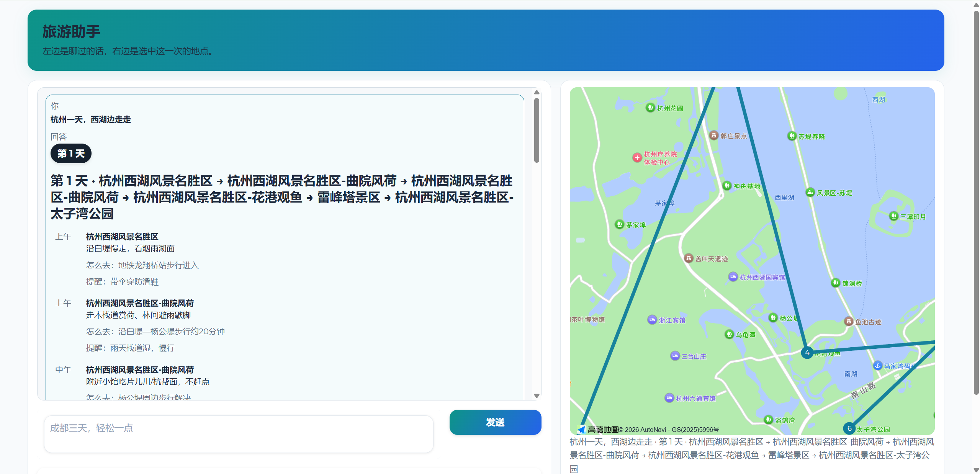
Task: Click the 茅家埠 green marker icon
Action: [x=619, y=224]
